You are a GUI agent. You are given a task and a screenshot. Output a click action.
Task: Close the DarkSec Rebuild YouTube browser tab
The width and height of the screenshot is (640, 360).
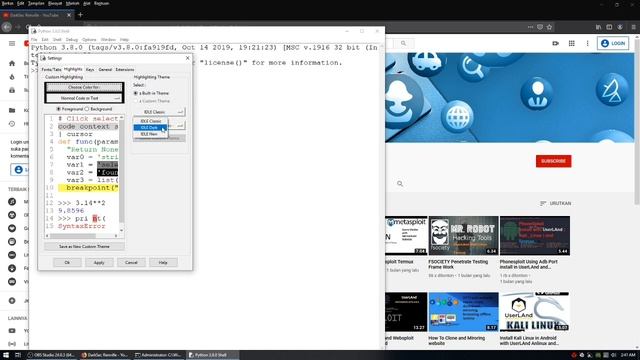tap(69, 15)
